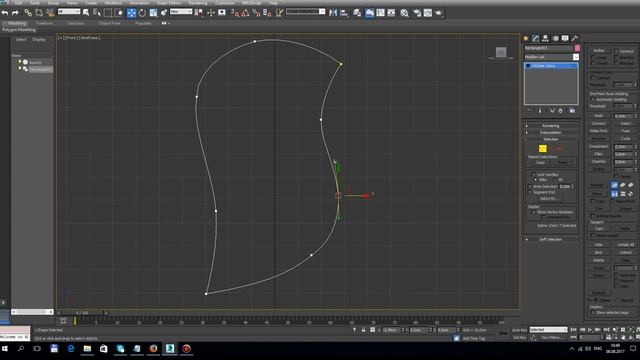Switch to the Populate ribbon tab
The width and height of the screenshot is (640, 360).
click(143, 23)
